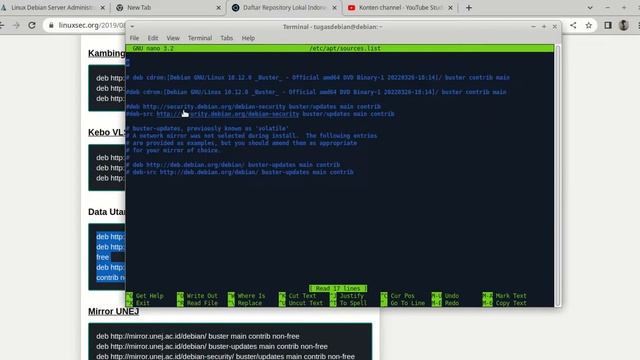
Task: Open the browser side panel
Action: (608, 25)
